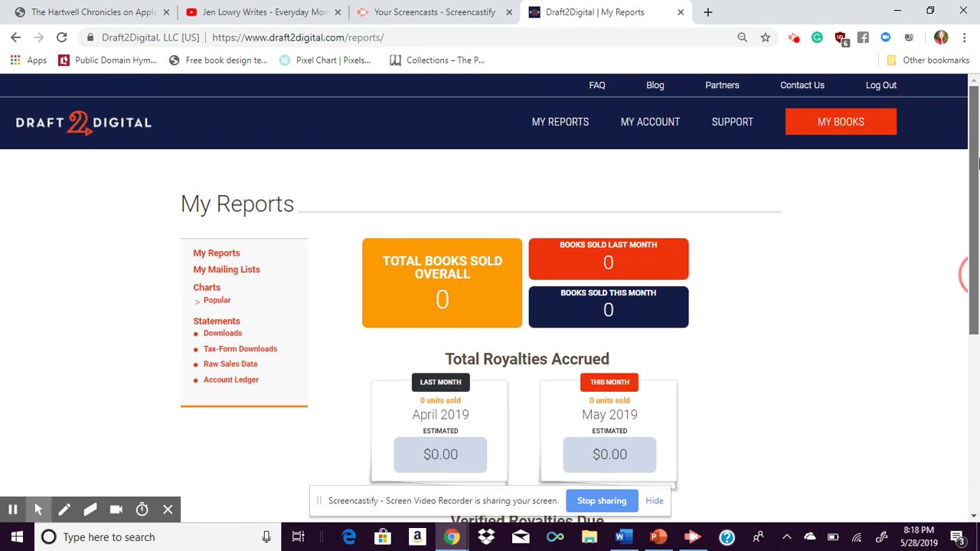Open Statements in the sidebar
This screenshot has width=980, height=551.
click(217, 321)
